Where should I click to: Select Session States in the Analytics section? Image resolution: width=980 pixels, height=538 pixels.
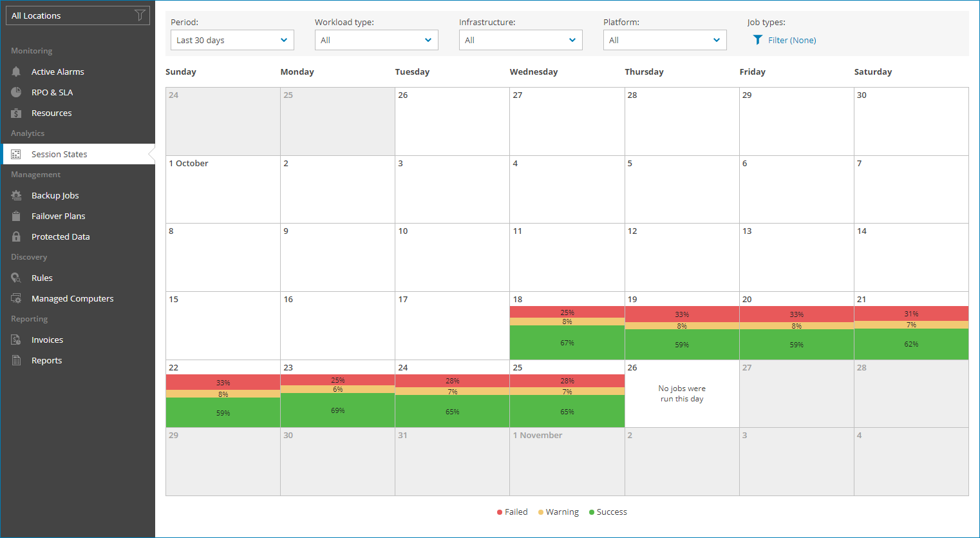pyautogui.click(x=59, y=154)
